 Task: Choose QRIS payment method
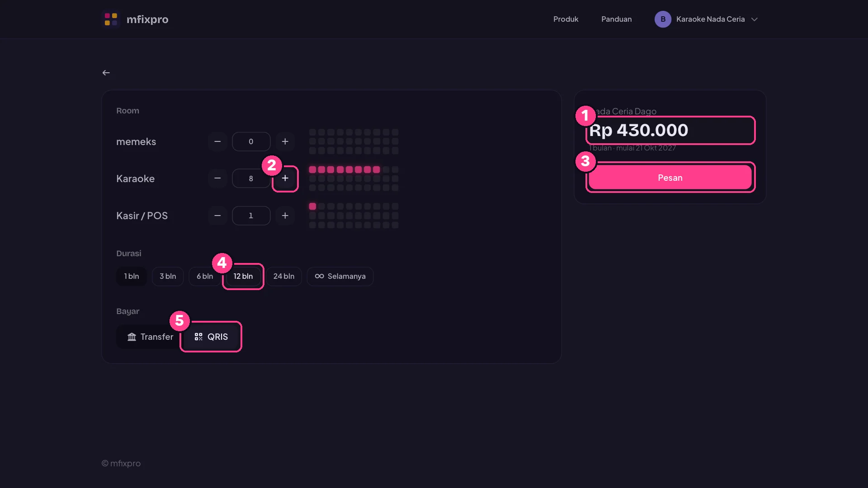[211, 337]
